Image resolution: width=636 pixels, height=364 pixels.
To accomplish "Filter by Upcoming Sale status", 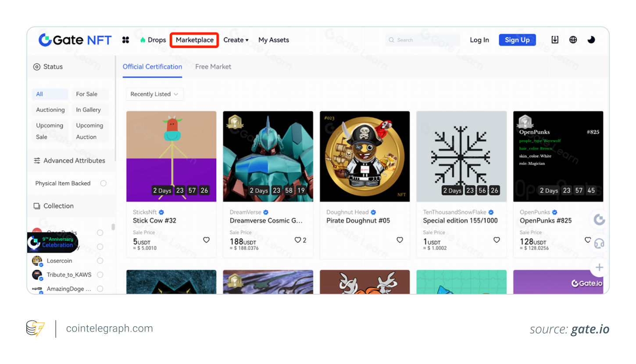I will click(50, 131).
